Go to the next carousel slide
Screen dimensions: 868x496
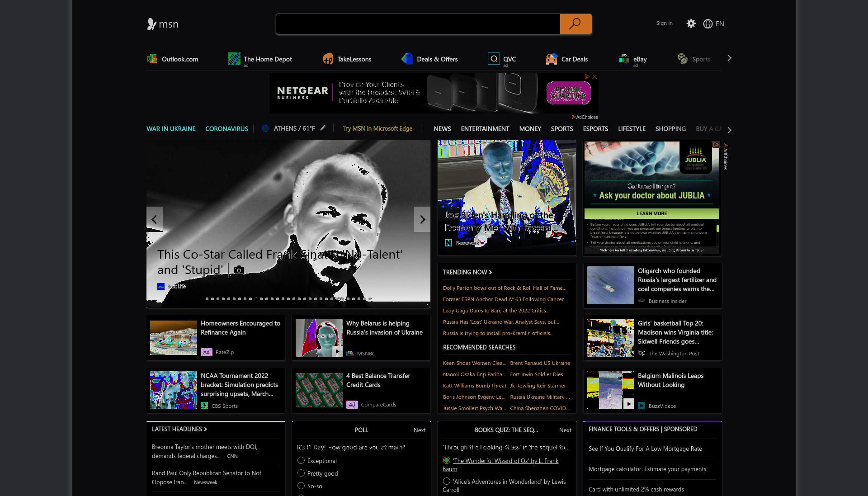[x=422, y=219]
